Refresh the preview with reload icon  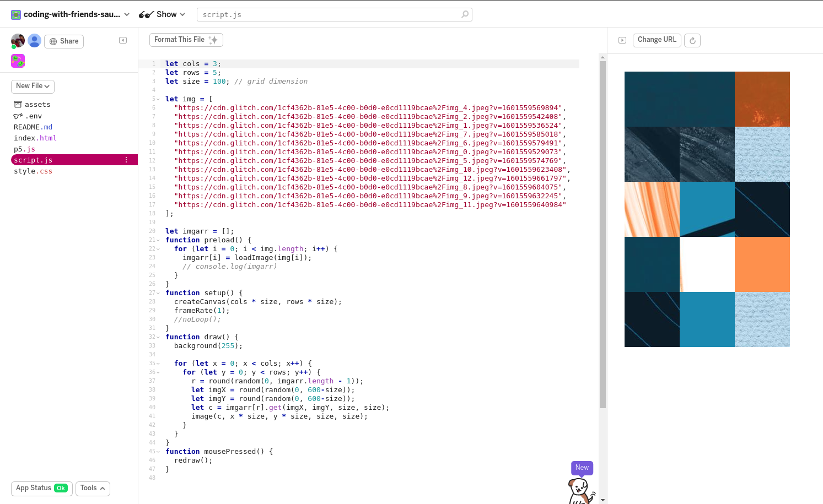[x=692, y=40]
